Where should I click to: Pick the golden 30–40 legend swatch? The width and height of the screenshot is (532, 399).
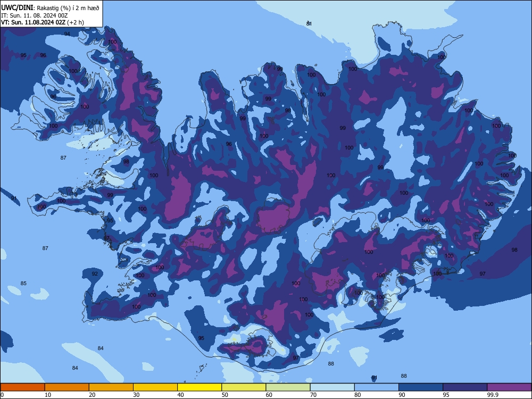tap(155, 387)
